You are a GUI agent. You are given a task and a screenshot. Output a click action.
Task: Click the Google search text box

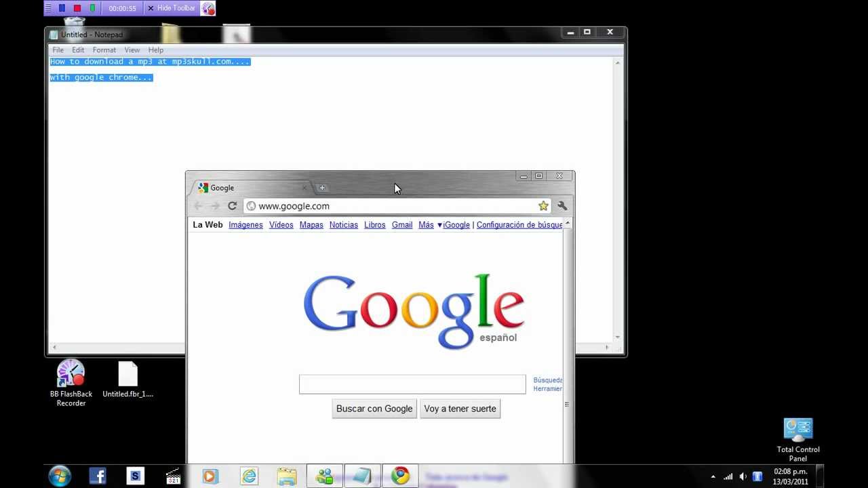(x=412, y=384)
